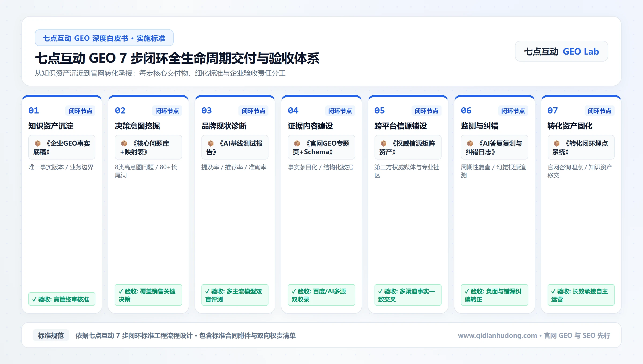Click the package icon beside 《AI基线测试报告》

[x=211, y=143]
